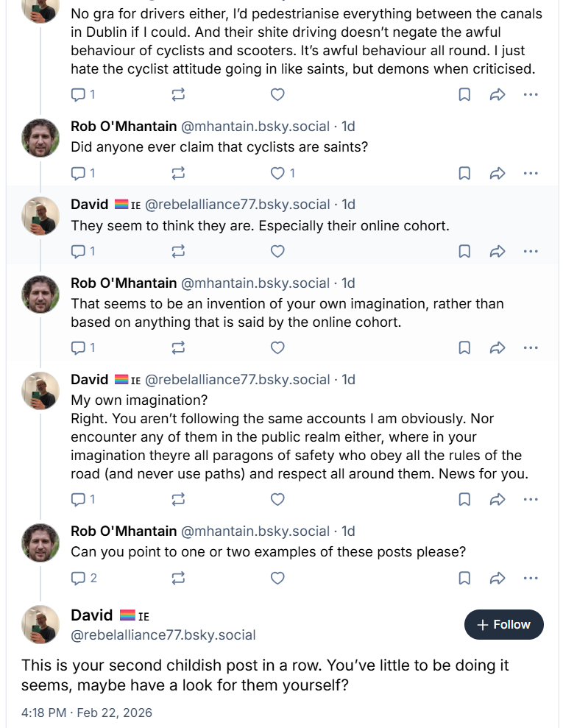Viewport: 563px width, 728px height.
Task: Repost the "My own imagination?" post
Action: (x=177, y=500)
